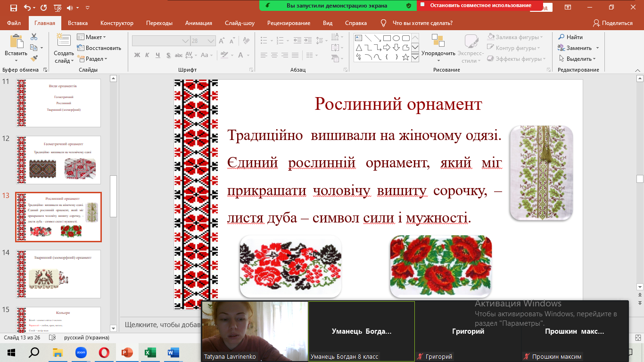Toggle bold Ж formatting
Image resolution: width=644 pixels, height=362 pixels.
coord(137,55)
